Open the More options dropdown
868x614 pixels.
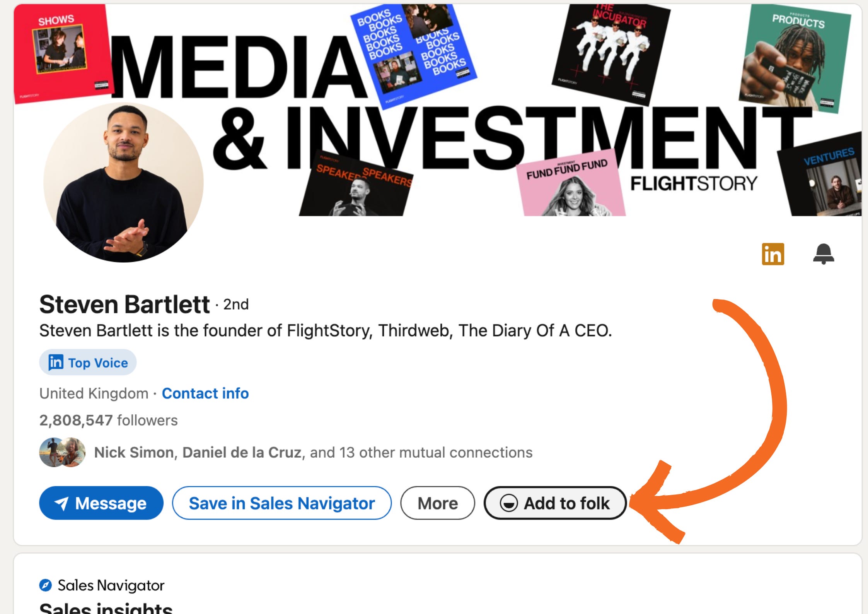438,503
